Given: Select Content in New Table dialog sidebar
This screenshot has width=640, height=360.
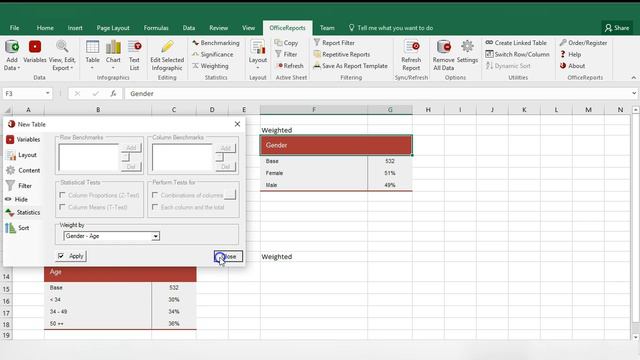Looking at the screenshot, I should pyautogui.click(x=23, y=170).
